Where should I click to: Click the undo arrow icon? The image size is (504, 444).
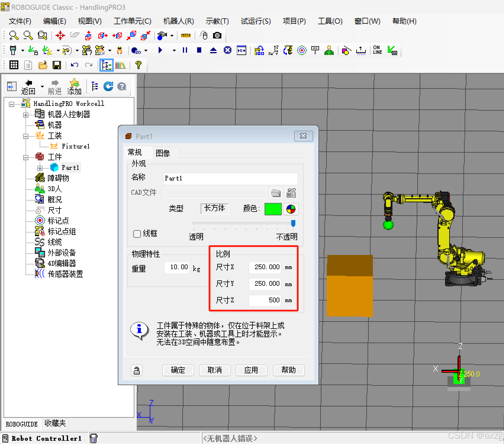coord(74,65)
